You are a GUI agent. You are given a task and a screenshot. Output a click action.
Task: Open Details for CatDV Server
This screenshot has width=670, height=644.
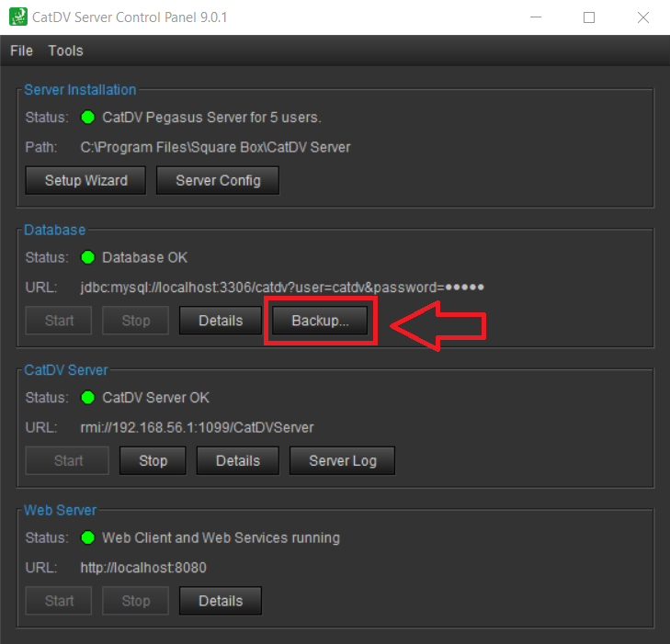[x=238, y=460]
